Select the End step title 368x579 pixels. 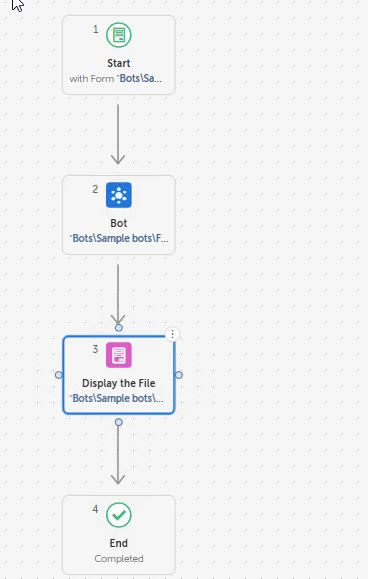click(x=118, y=543)
